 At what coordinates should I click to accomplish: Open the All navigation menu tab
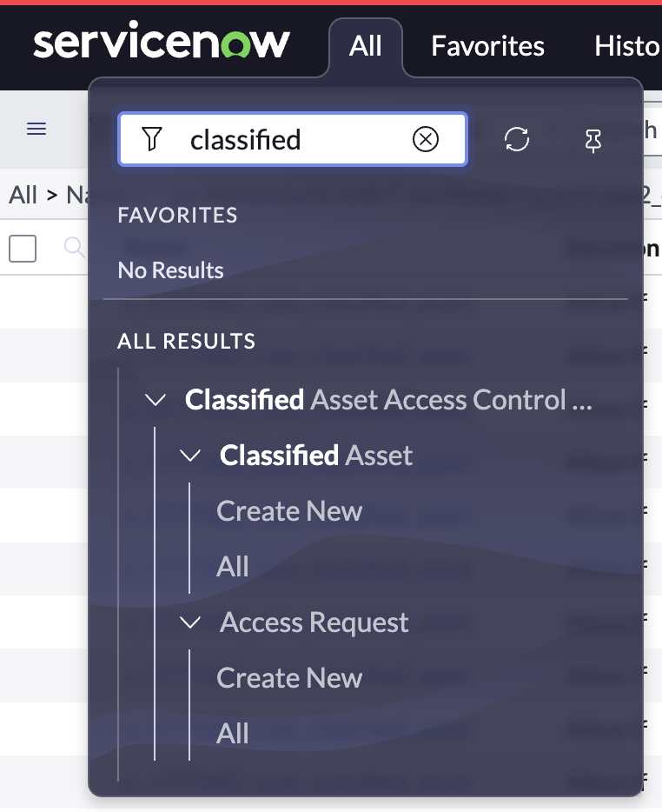pyautogui.click(x=366, y=47)
